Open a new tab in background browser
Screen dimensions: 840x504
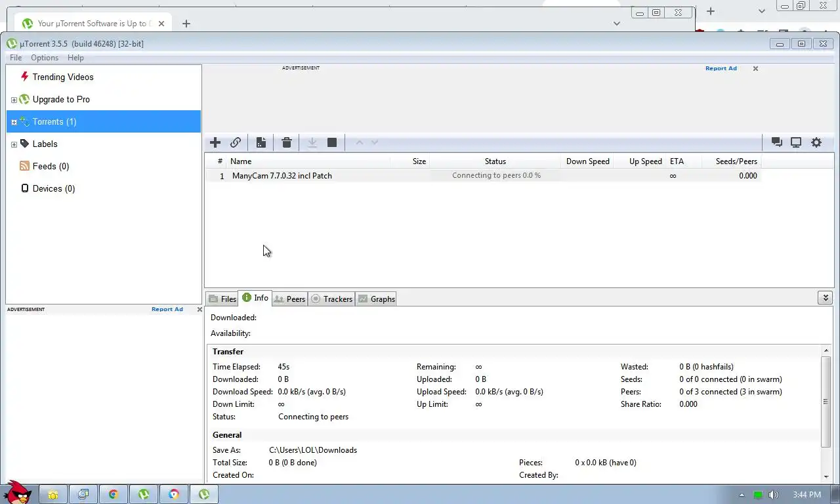[x=710, y=11]
